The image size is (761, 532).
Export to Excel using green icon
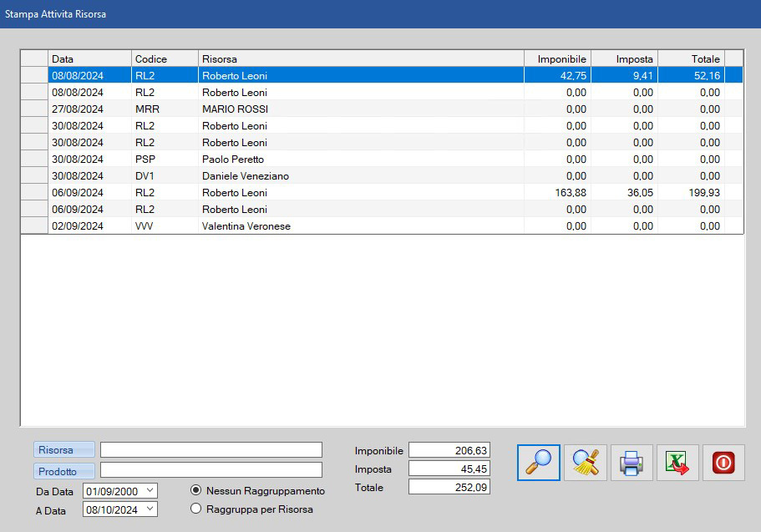pyautogui.click(x=677, y=463)
